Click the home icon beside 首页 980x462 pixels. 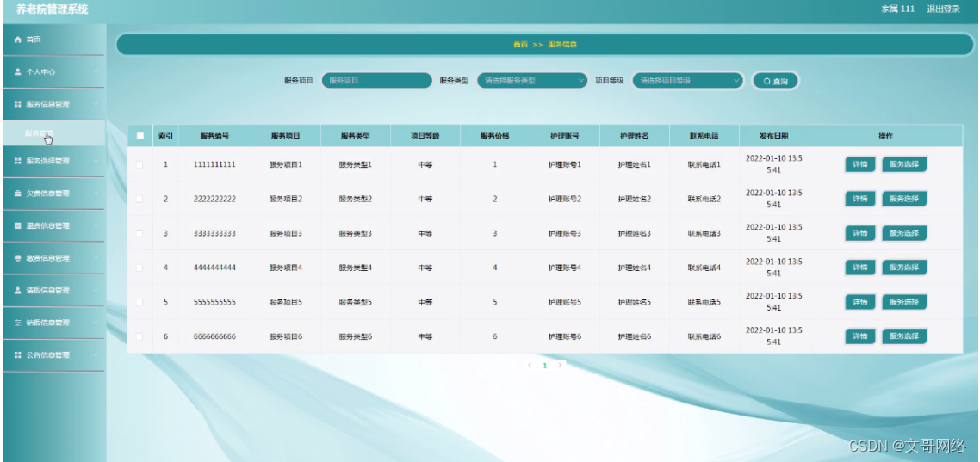pyautogui.click(x=17, y=40)
